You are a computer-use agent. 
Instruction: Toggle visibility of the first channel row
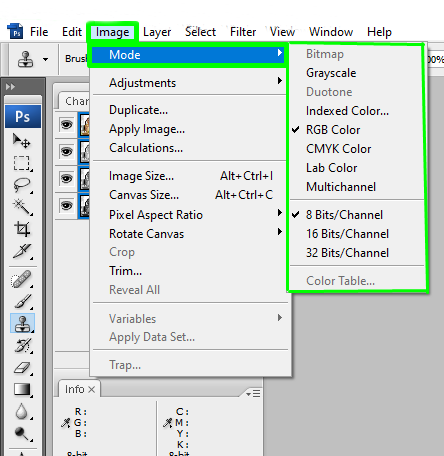(66, 125)
